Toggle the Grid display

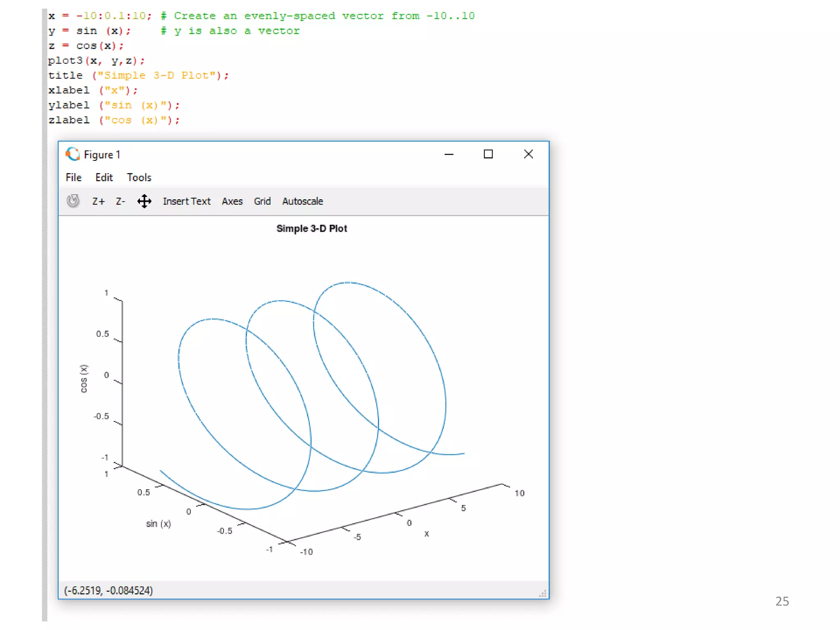tap(262, 201)
